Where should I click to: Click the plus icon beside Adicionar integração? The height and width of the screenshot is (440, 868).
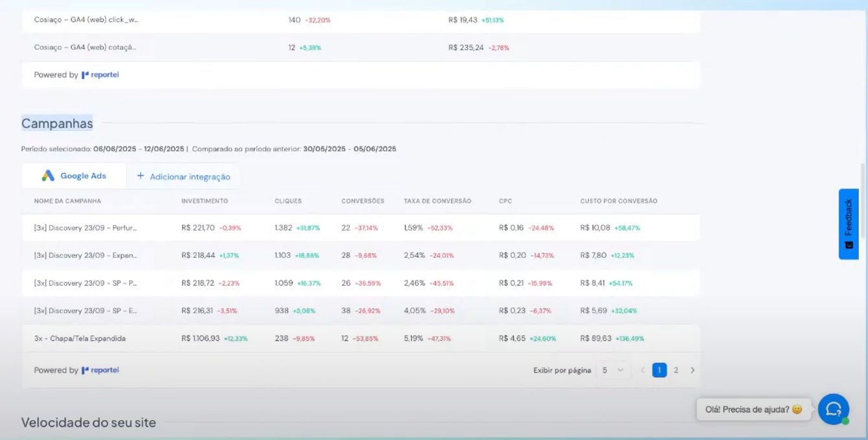(140, 176)
